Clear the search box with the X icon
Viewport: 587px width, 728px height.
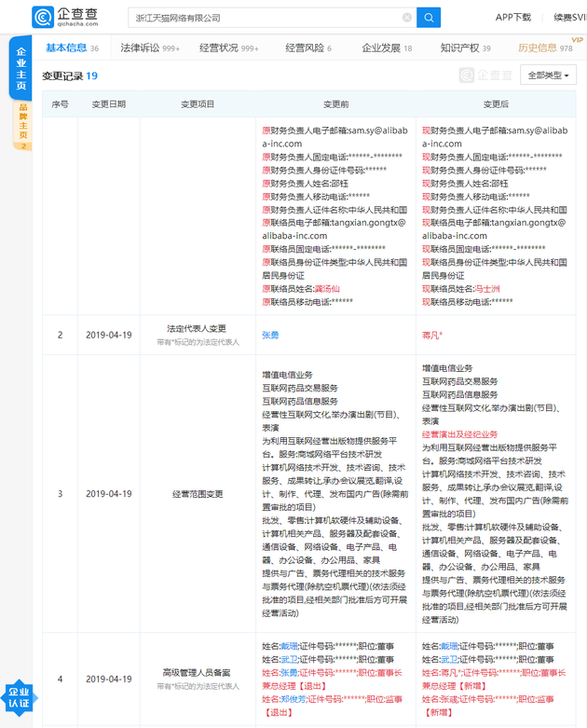point(407,18)
